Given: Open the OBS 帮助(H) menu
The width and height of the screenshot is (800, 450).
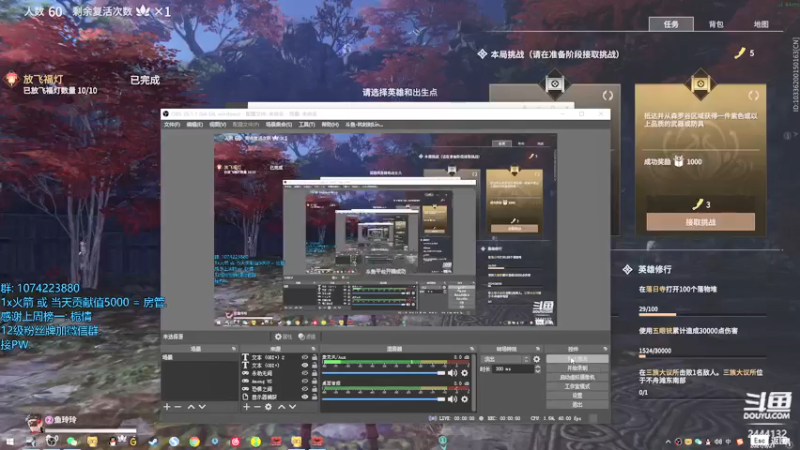Looking at the screenshot, I should pyautogui.click(x=330, y=124).
